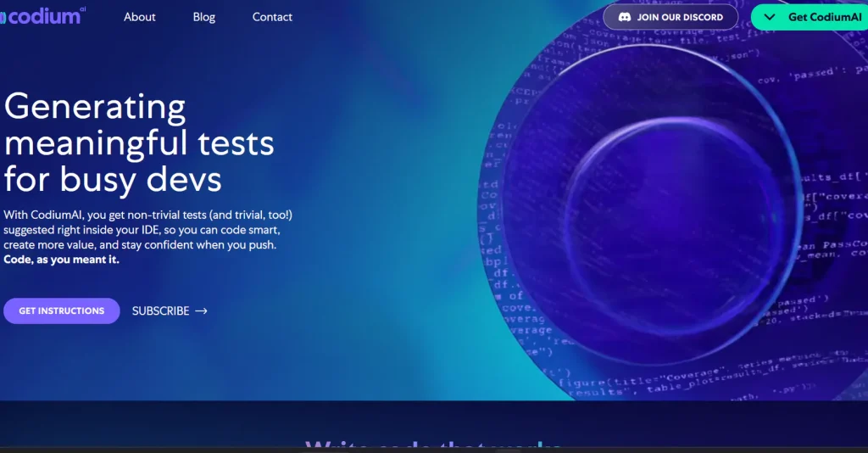868x453 pixels.
Task: Click the green Get CodiumAI text
Action: (824, 17)
